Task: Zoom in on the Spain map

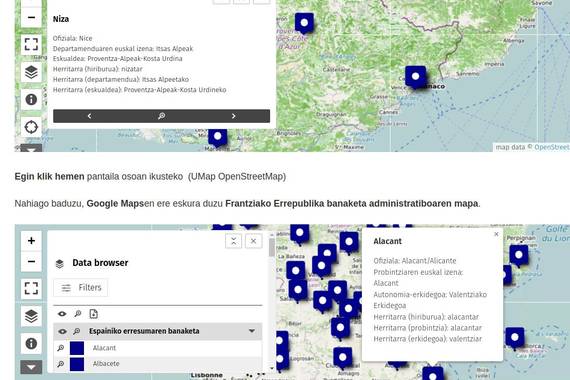Action: click(31, 241)
